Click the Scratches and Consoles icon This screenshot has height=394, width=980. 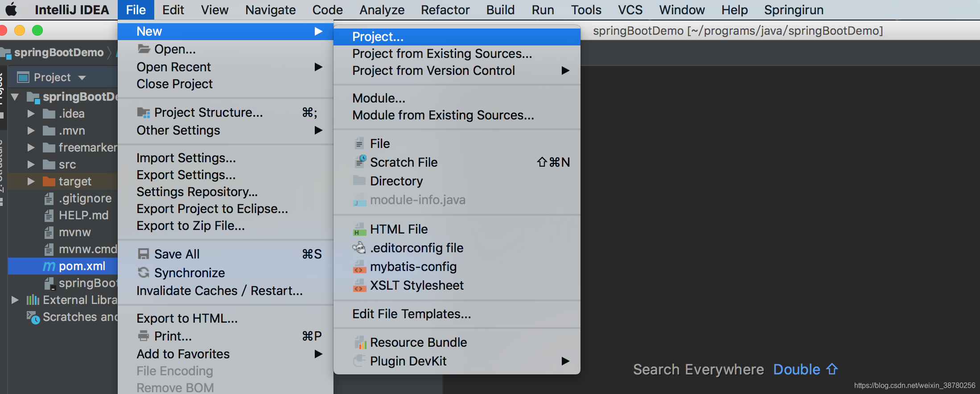pyautogui.click(x=33, y=317)
